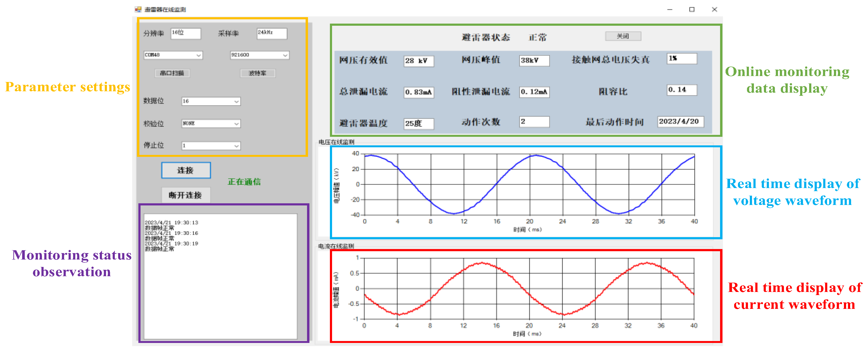Maximize the monitoring window
This screenshot has height=352, width=868.
(x=692, y=10)
